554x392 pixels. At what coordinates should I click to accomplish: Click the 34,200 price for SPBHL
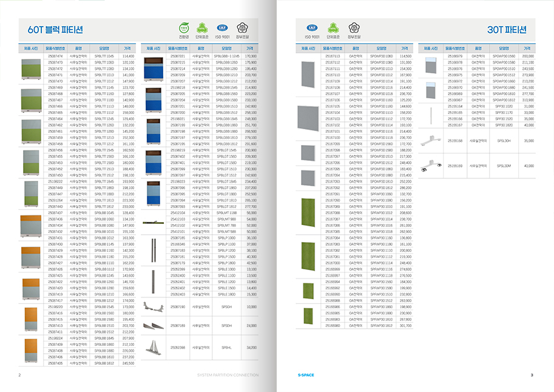tap(251, 348)
